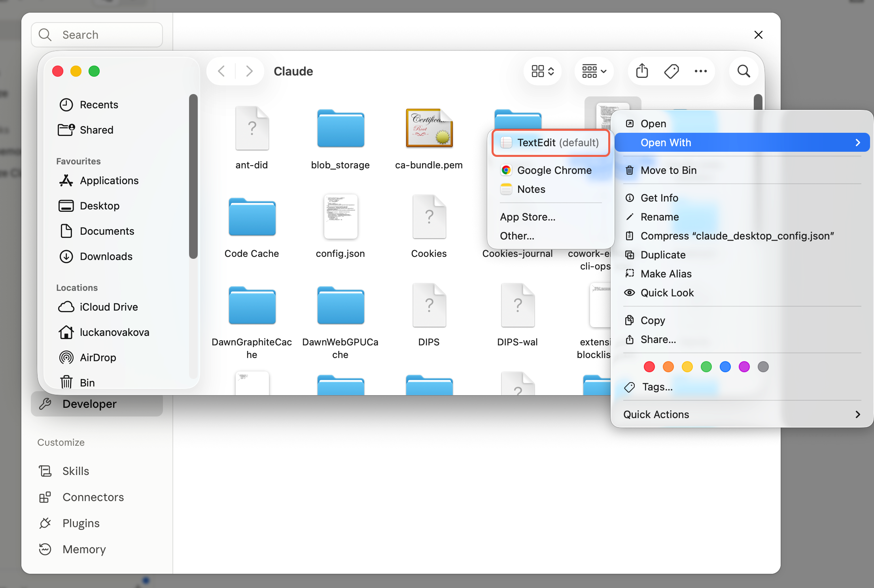874x588 pixels.
Task: Apply the orange tag color
Action: 668,367
